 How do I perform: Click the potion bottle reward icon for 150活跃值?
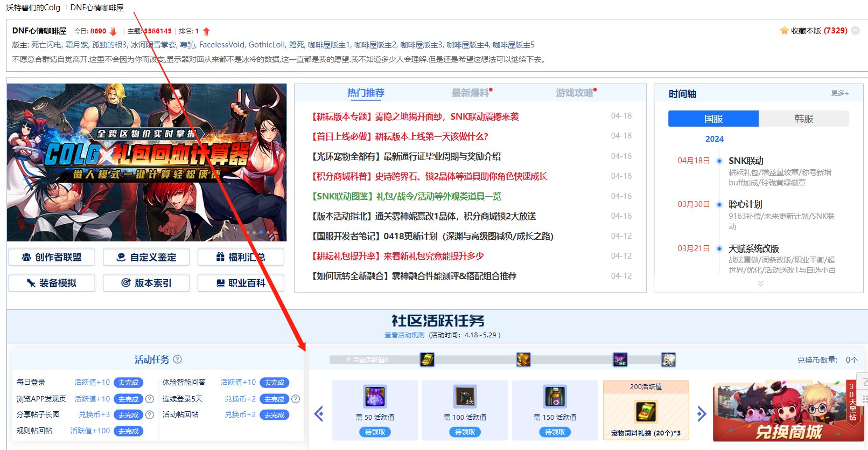[555, 397]
